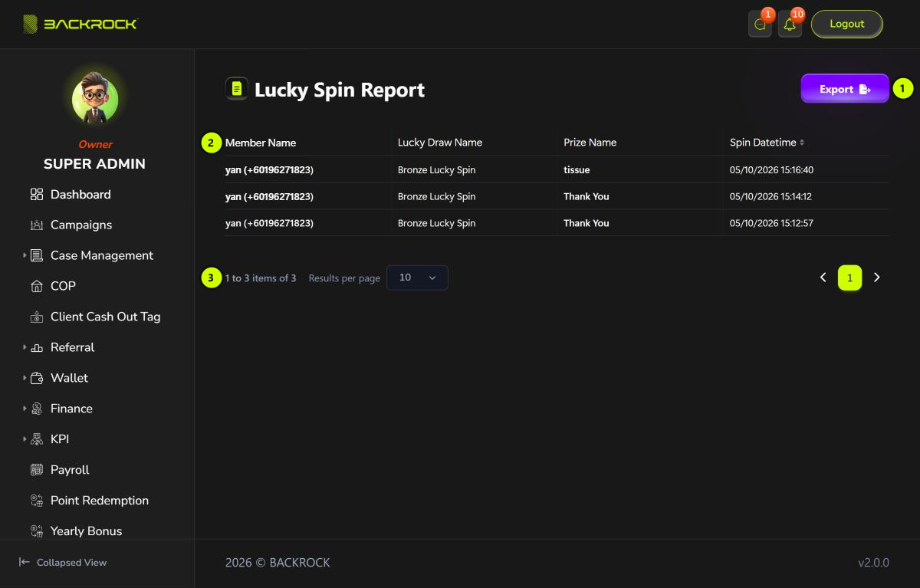Open Campaigns in the sidebar
Screen dimensions: 920x588
tap(81, 225)
